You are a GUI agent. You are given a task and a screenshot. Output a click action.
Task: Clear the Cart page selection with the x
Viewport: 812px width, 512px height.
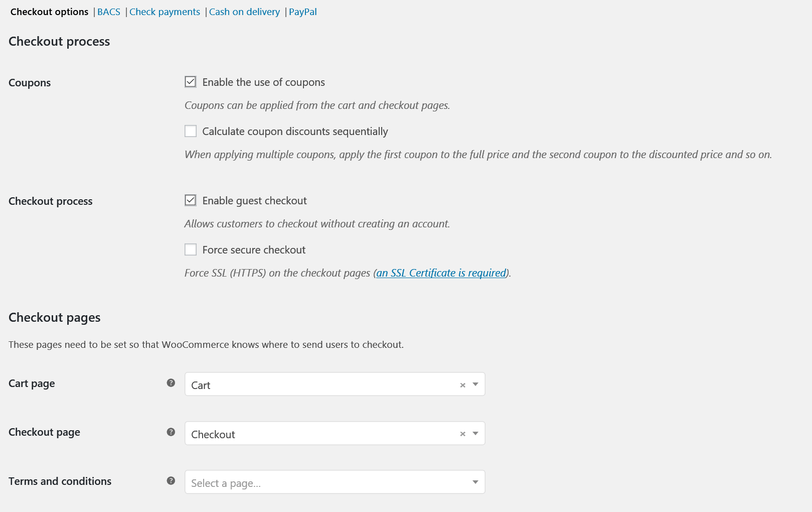point(462,385)
